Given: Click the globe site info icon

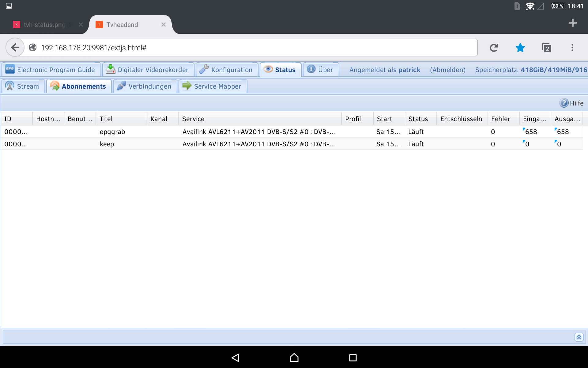Looking at the screenshot, I should 33,48.
